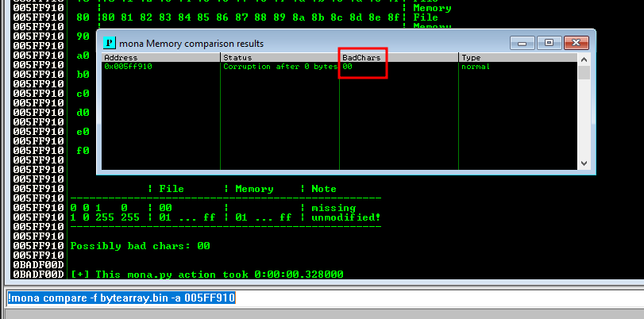
Task: Select the 'normal' type cell
Action: [476, 67]
